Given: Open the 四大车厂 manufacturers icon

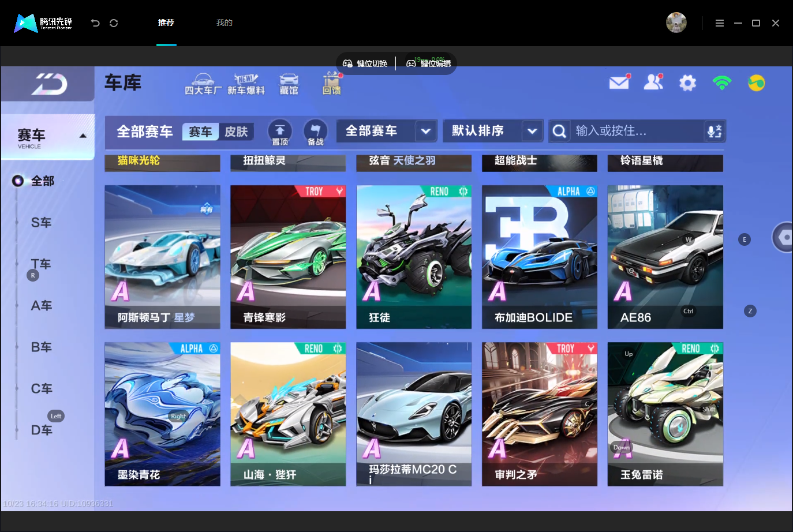Looking at the screenshot, I should point(203,84).
